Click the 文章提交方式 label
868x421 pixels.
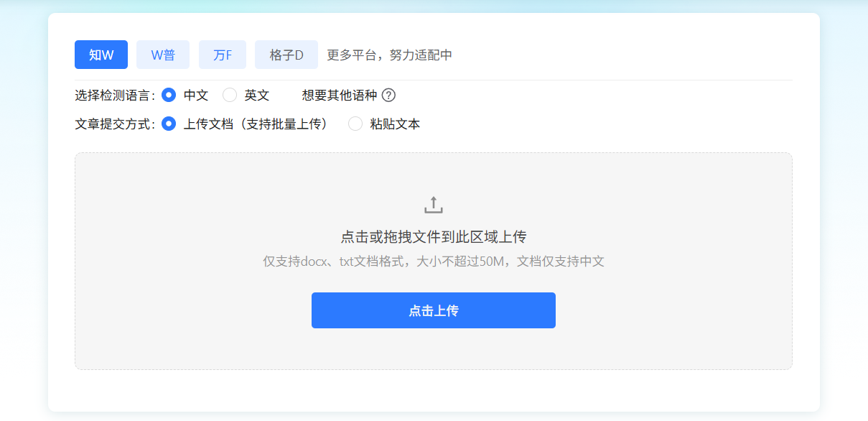115,124
